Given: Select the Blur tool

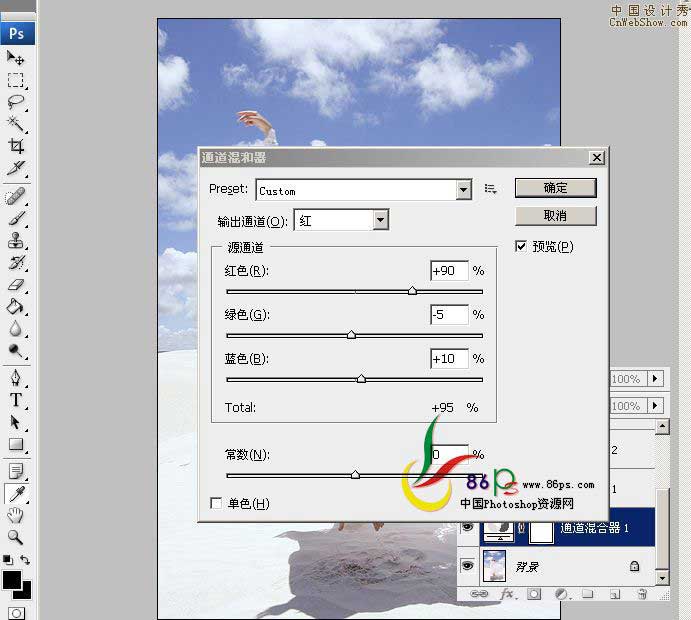Looking at the screenshot, I should pos(16,329).
